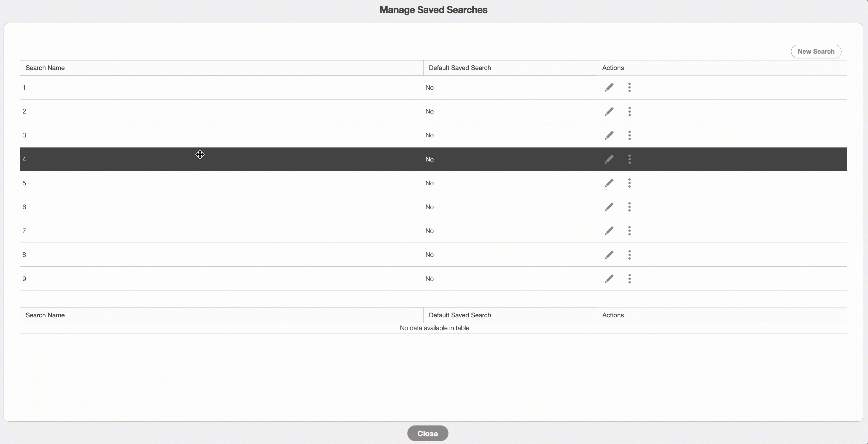The height and width of the screenshot is (444, 868).
Task: Edit saved search 3 with pencil icon
Action: (609, 135)
